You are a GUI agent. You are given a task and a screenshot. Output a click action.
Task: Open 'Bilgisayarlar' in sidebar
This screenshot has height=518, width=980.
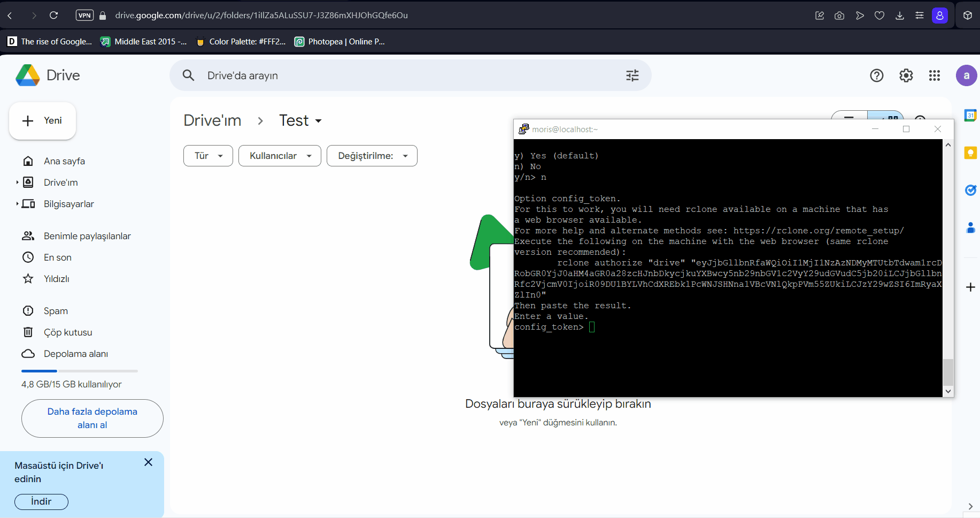point(68,204)
